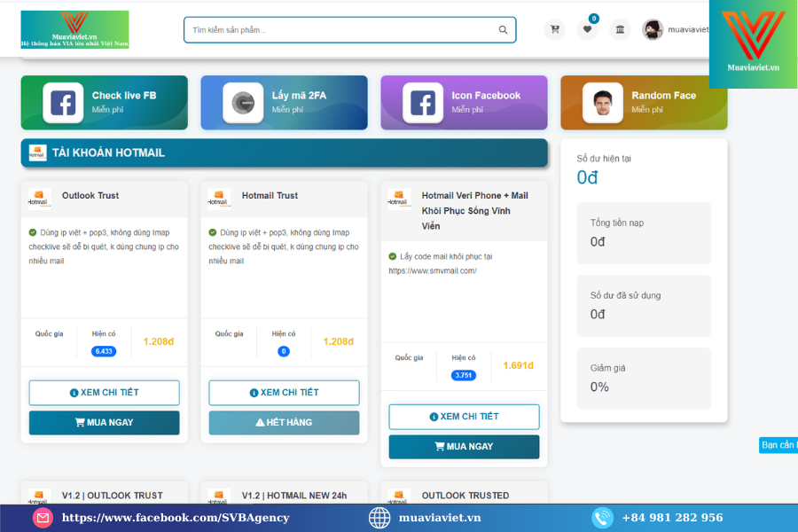Open the Random Face tool card
The width and height of the screenshot is (798, 532).
point(644,103)
